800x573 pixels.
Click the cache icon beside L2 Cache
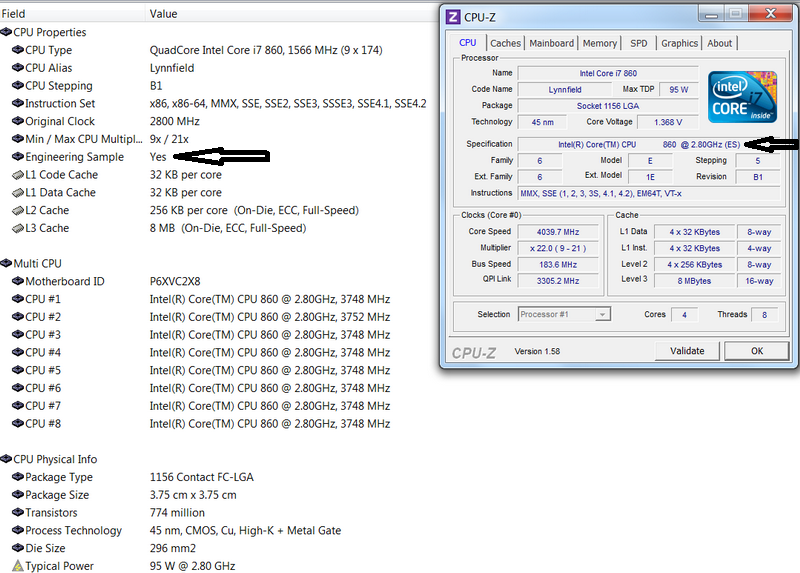click(x=18, y=211)
